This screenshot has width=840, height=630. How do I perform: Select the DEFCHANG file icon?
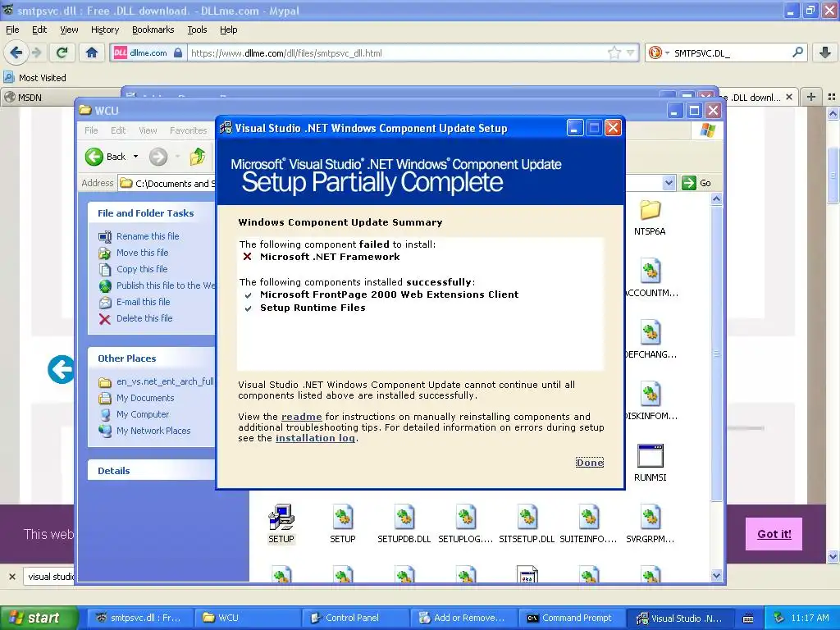[651, 340]
